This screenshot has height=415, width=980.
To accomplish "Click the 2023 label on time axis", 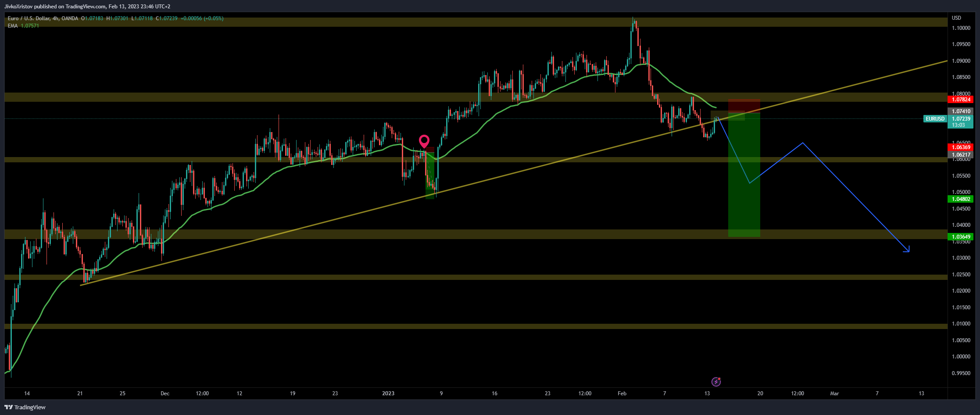I will coord(388,394).
